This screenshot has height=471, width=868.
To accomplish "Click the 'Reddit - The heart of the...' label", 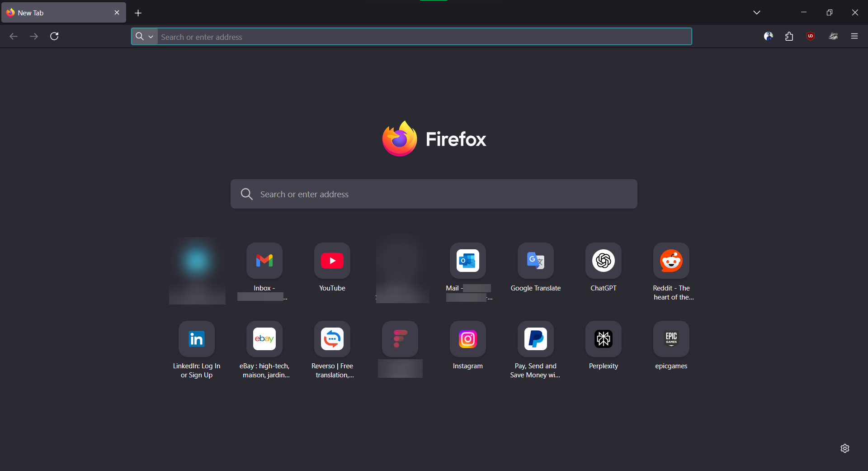I will [672, 293].
